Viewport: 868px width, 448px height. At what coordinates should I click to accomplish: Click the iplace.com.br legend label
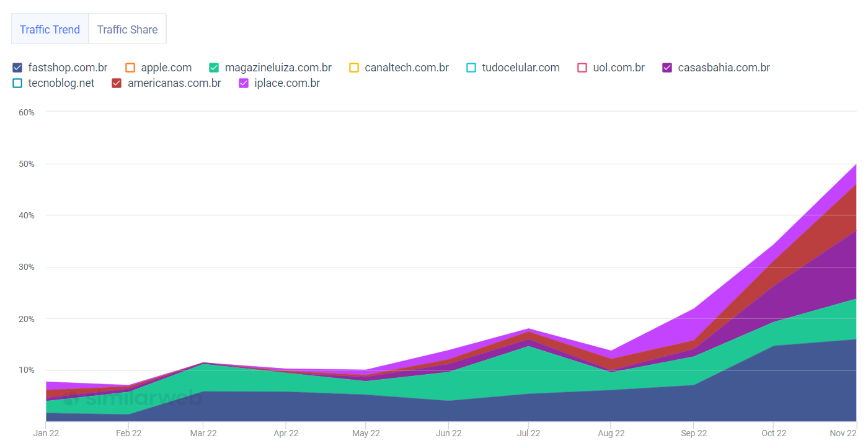pos(287,83)
